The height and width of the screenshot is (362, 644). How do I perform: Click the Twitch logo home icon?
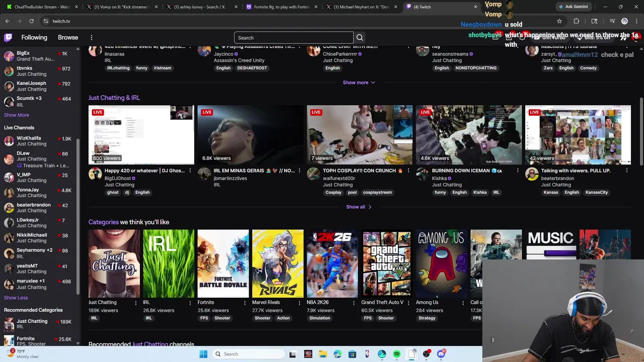point(8,38)
